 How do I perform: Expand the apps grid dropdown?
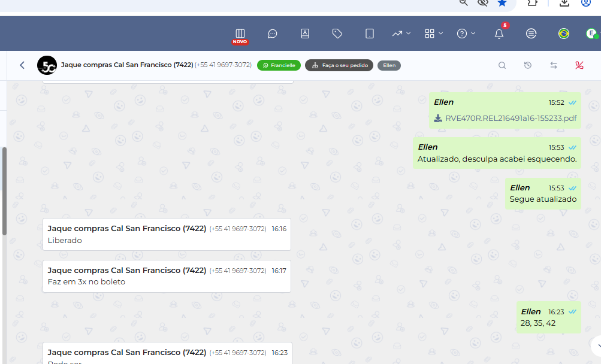pyautogui.click(x=433, y=34)
